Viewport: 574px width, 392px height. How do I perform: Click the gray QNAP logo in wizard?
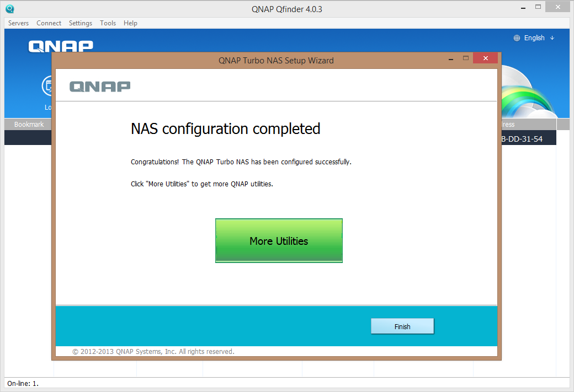(100, 87)
